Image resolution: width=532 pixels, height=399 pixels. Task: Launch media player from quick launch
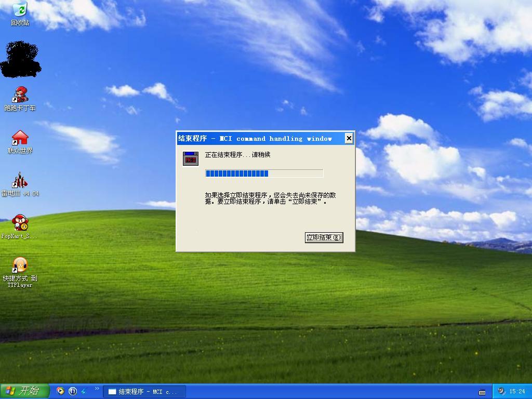(60, 391)
